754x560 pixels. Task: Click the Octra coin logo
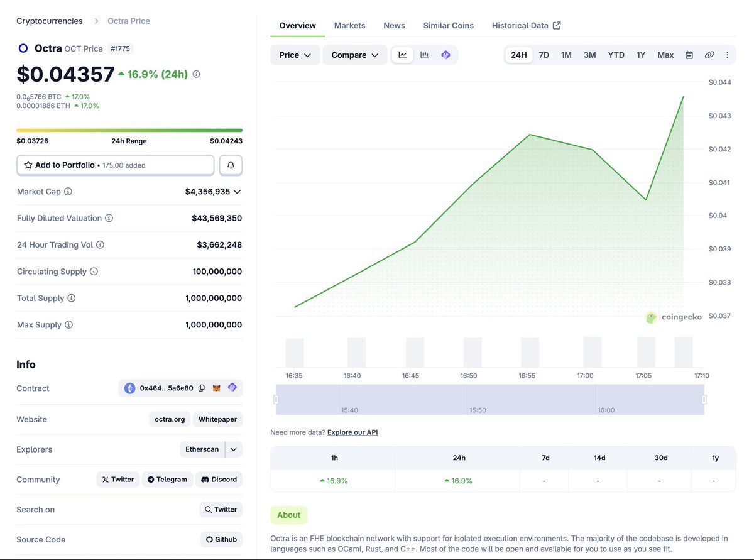coord(23,48)
